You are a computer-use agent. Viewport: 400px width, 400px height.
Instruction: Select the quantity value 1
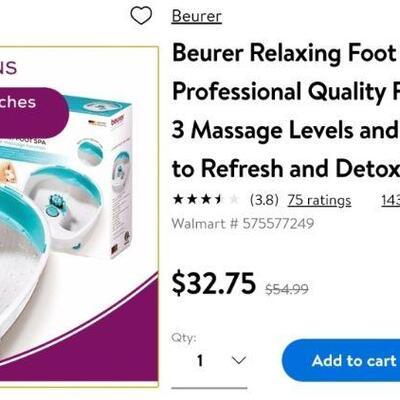(x=200, y=360)
